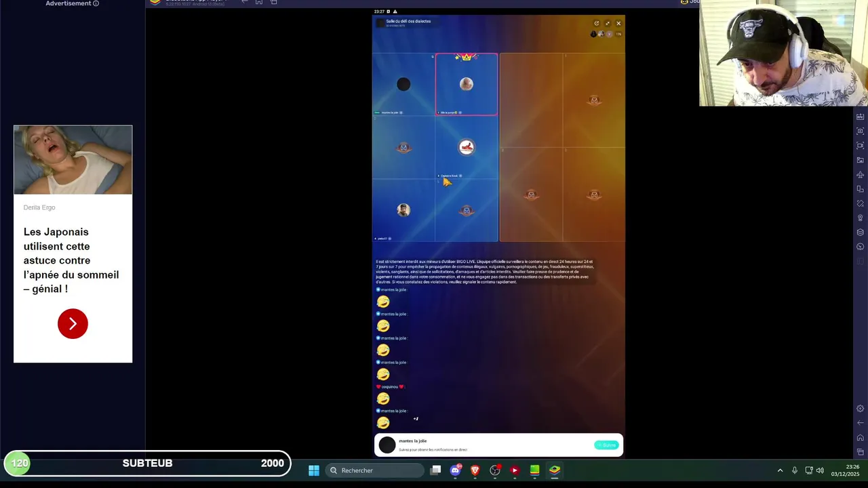
Task: Toggle emulator airplane mode icon in the side toolbar
Action: point(860,175)
